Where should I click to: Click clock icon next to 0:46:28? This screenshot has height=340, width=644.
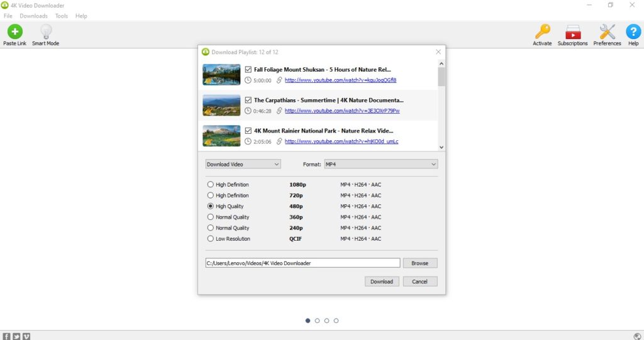248,111
